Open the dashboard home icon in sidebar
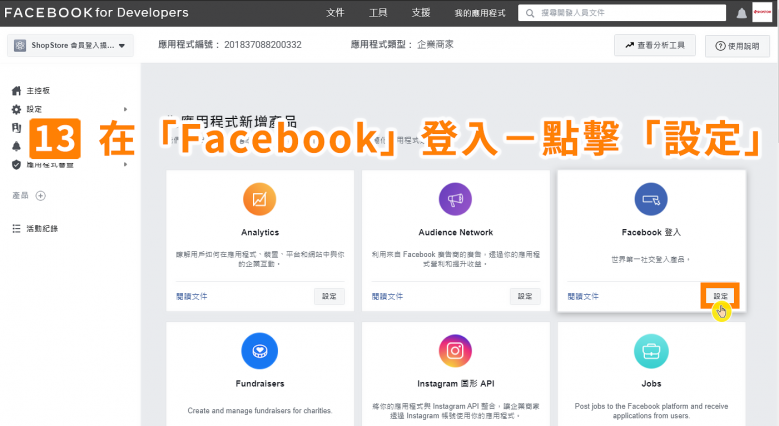 16,90
